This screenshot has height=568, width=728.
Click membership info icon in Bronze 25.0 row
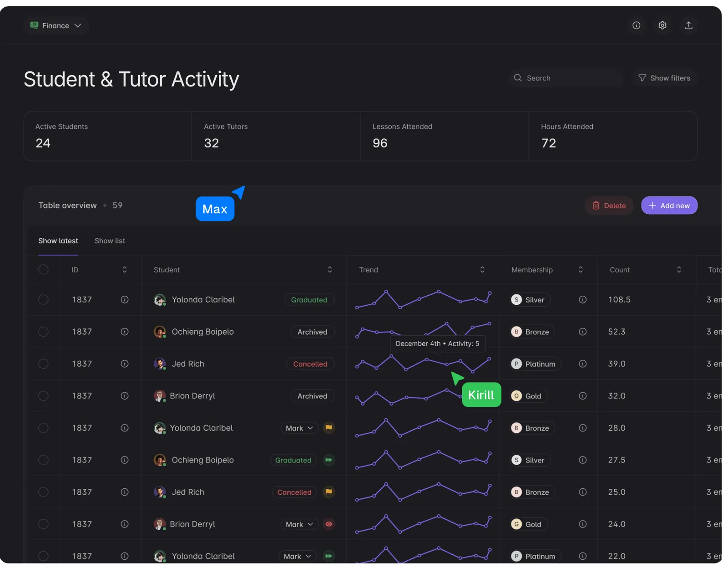582,492
